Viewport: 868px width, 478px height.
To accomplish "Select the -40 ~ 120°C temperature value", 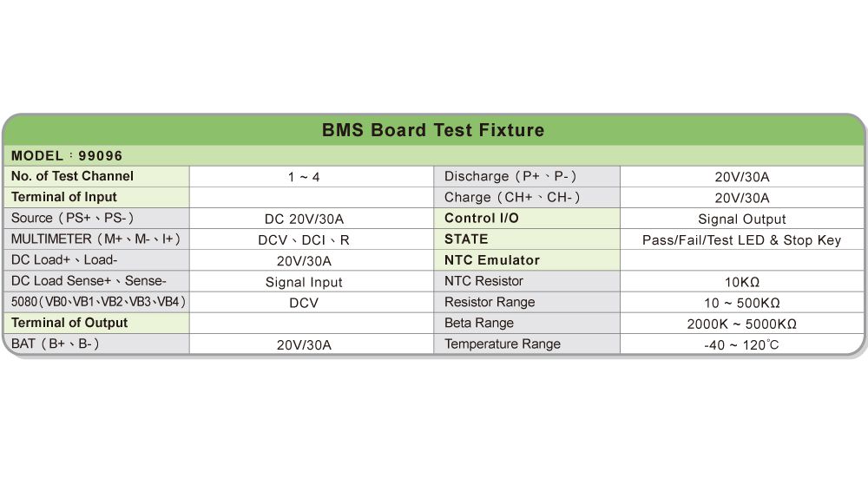I will click(x=741, y=344).
